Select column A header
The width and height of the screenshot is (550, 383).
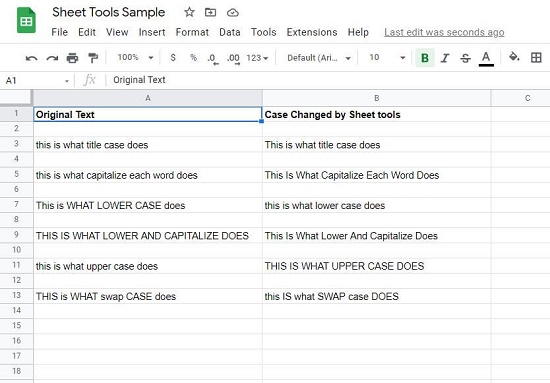click(148, 98)
